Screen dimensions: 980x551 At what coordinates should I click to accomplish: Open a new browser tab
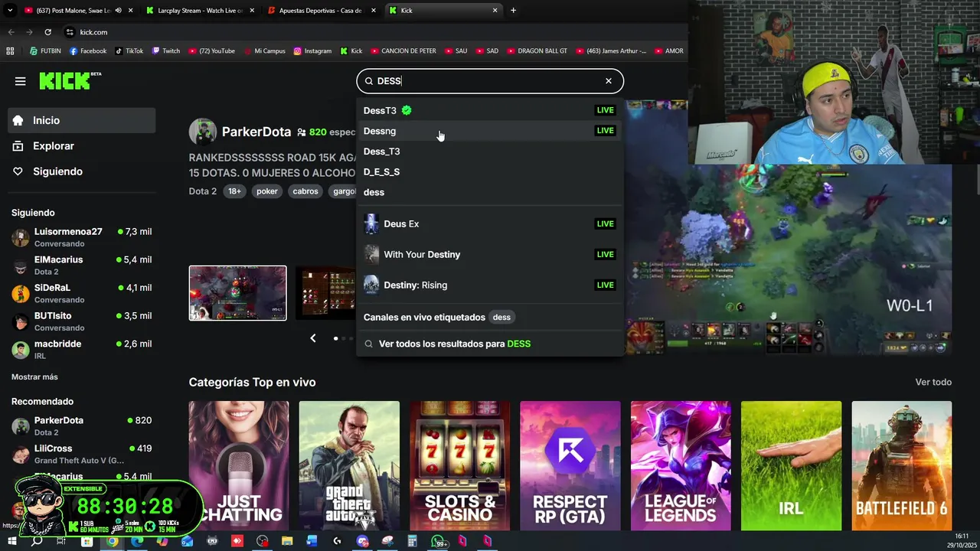[x=513, y=11]
